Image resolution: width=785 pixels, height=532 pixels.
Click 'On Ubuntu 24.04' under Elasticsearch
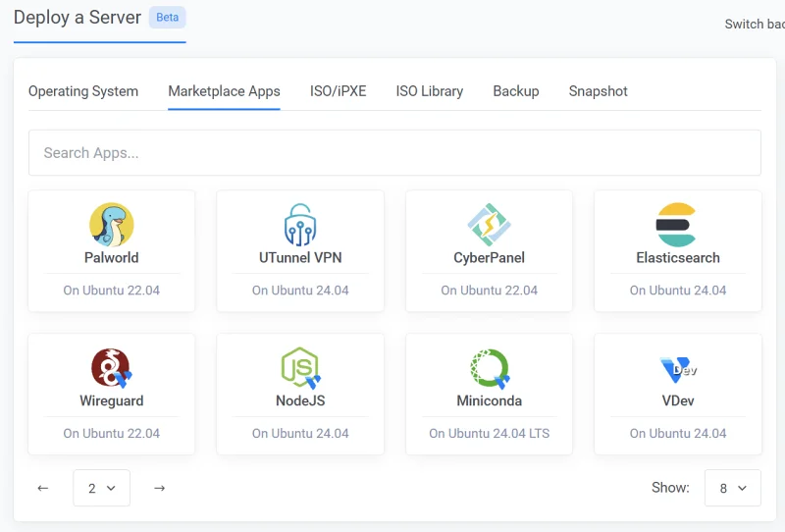(678, 290)
